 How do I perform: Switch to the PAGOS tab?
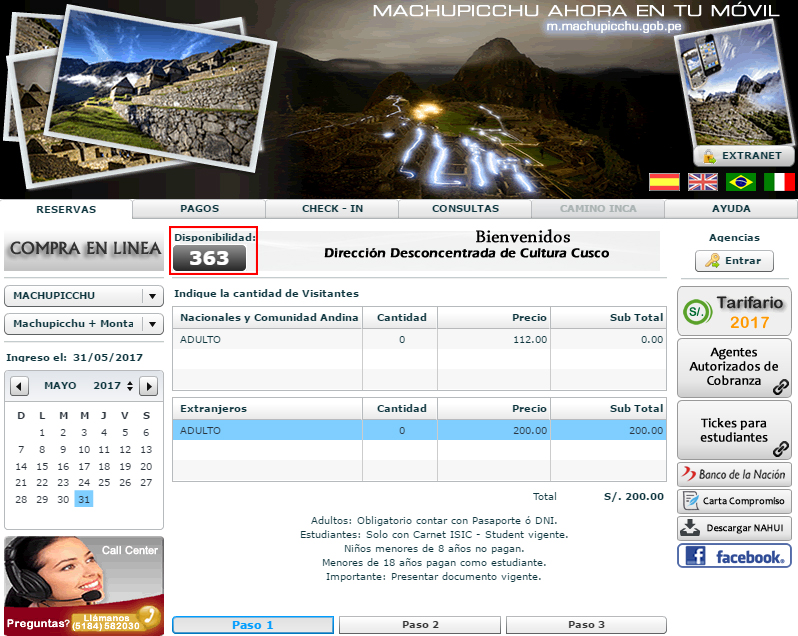200,209
